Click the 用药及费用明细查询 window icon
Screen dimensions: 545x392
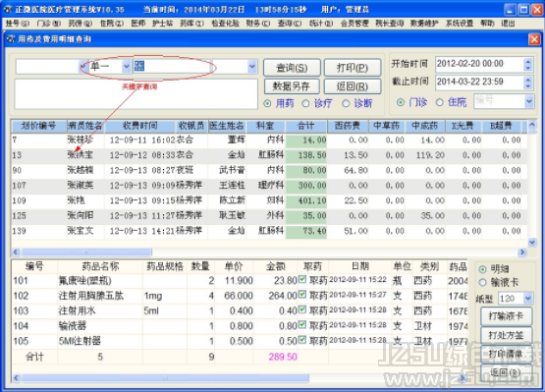[11, 38]
